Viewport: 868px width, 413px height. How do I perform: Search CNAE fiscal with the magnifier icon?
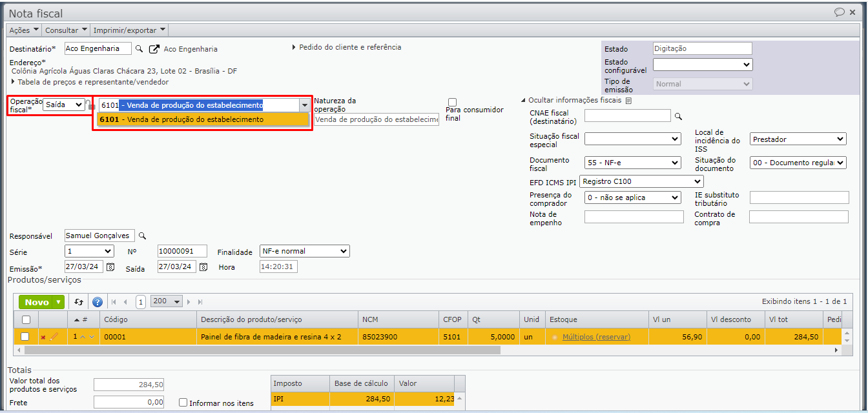coord(678,116)
